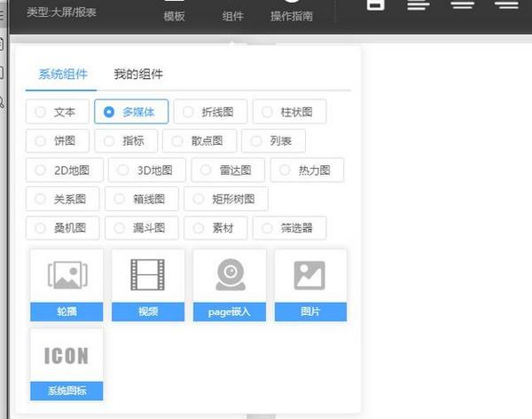Screen dimensions: 532x419
Task: Choose the 系统图标 ICON component
Action: [66, 364]
